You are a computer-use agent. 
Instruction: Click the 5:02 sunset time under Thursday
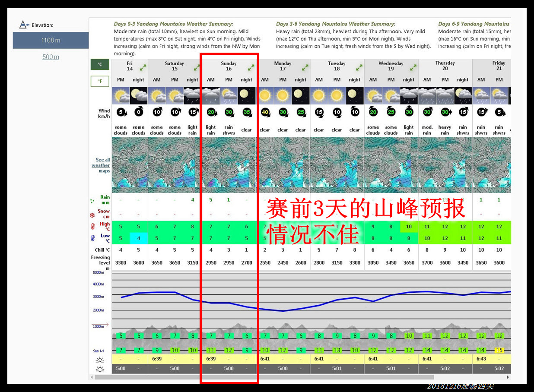pyautogui.click(x=445, y=369)
